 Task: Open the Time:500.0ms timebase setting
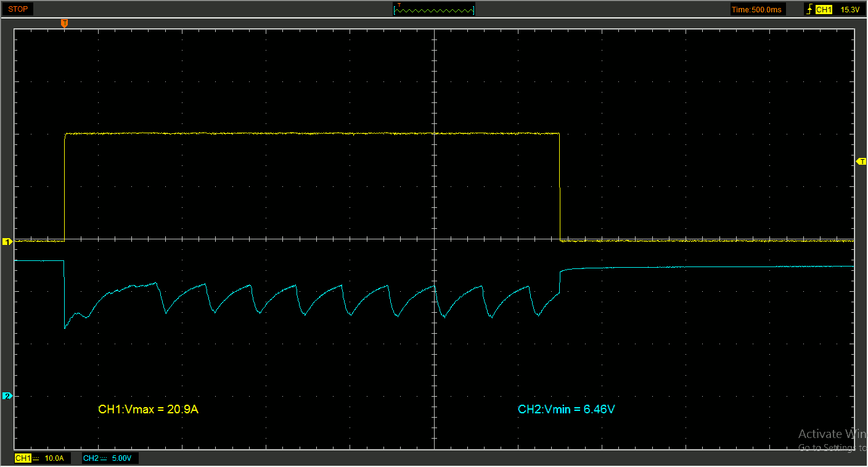point(757,9)
